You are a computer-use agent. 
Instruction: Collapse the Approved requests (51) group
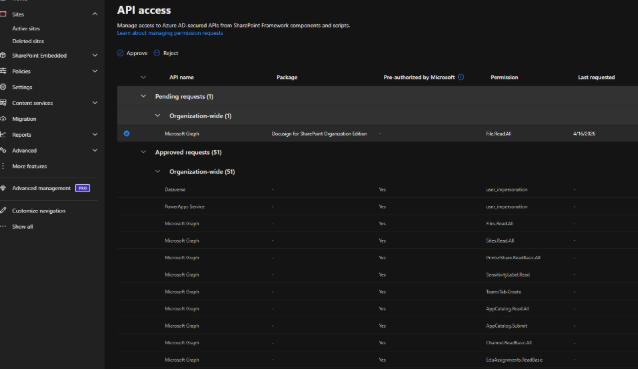143,152
